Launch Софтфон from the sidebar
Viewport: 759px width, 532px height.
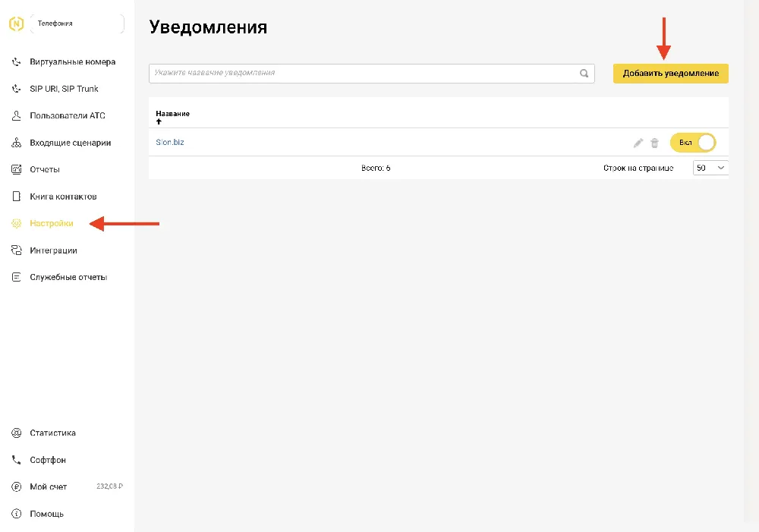(47, 460)
